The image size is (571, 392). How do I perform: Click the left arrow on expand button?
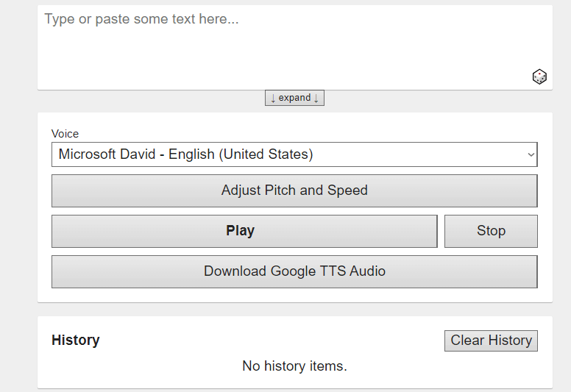tap(272, 98)
